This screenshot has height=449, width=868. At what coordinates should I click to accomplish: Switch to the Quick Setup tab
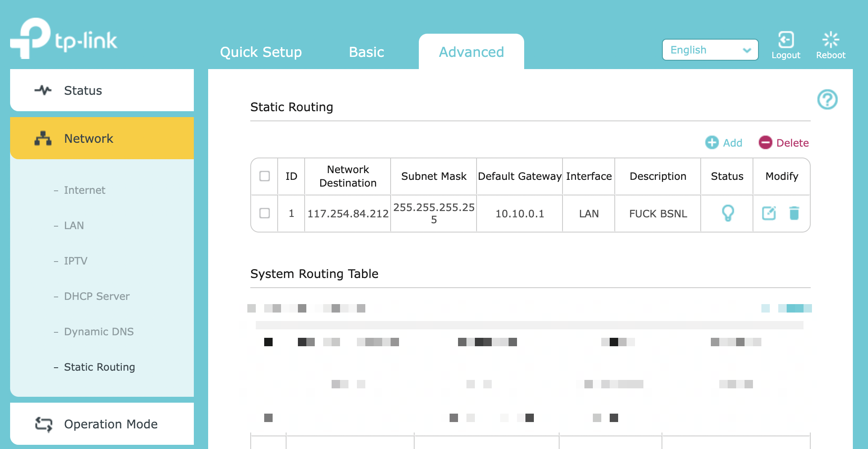261,52
